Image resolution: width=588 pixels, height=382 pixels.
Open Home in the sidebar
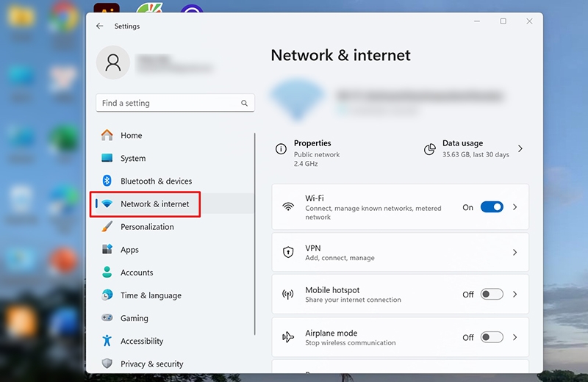point(175,135)
